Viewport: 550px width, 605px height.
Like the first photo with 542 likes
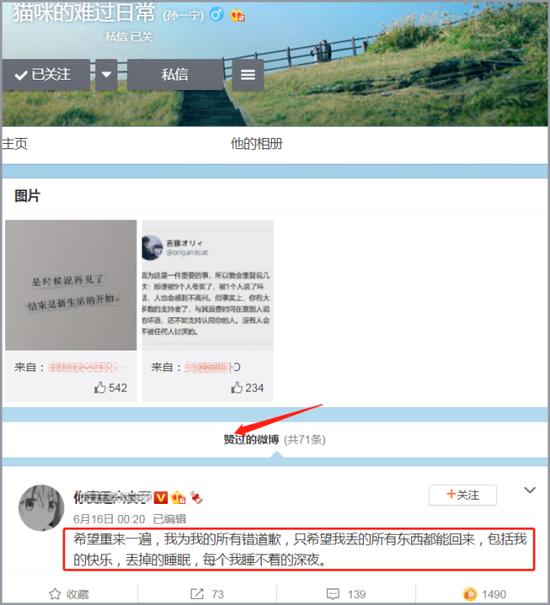[100, 387]
